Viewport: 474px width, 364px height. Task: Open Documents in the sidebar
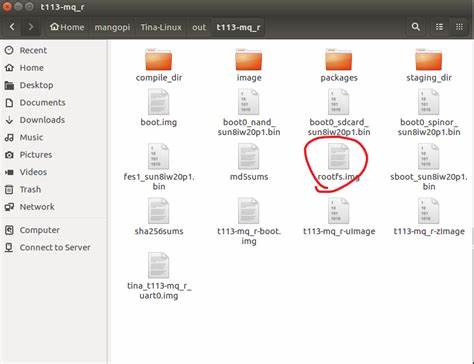(x=53, y=102)
